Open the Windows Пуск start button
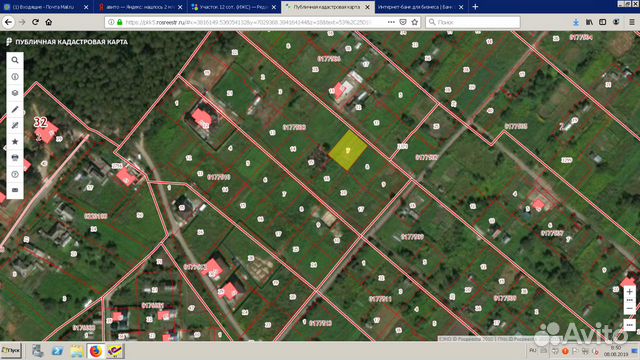The width and height of the screenshot is (640, 360). click(11, 351)
